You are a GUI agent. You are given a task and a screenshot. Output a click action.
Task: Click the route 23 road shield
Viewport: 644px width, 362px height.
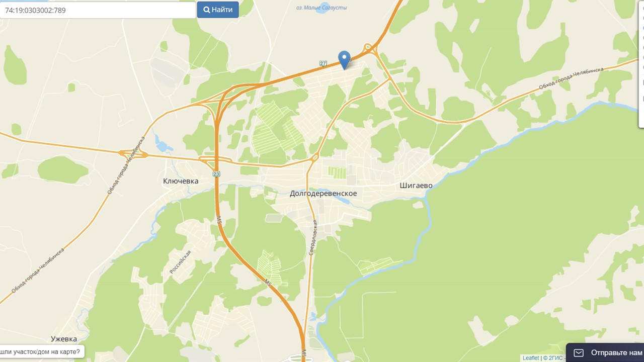pos(216,174)
